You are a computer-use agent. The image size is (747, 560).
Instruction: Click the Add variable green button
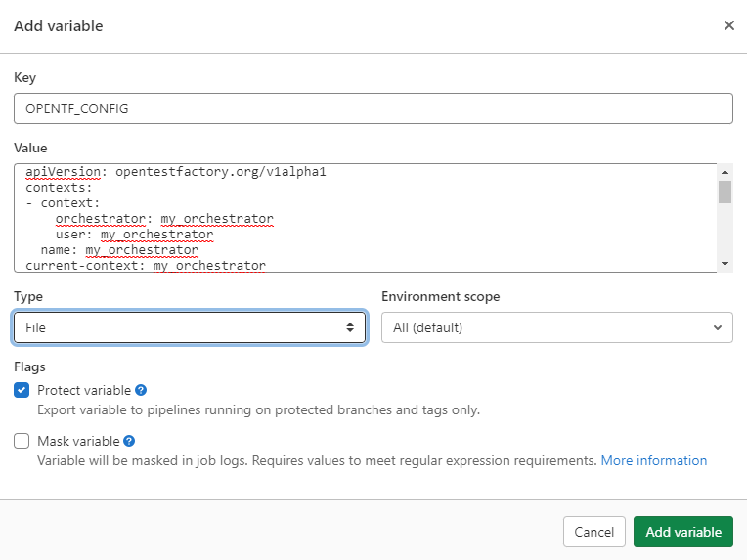[x=683, y=532]
